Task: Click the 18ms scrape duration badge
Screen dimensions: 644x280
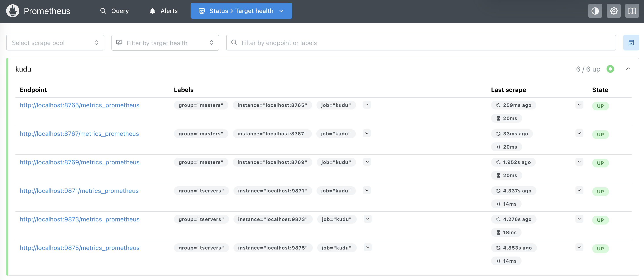Action: point(506,232)
